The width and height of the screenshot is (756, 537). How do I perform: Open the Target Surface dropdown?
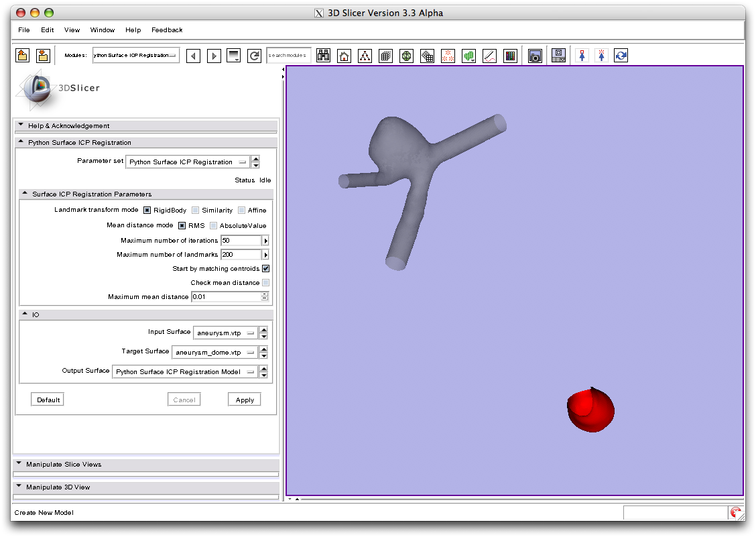(214, 353)
